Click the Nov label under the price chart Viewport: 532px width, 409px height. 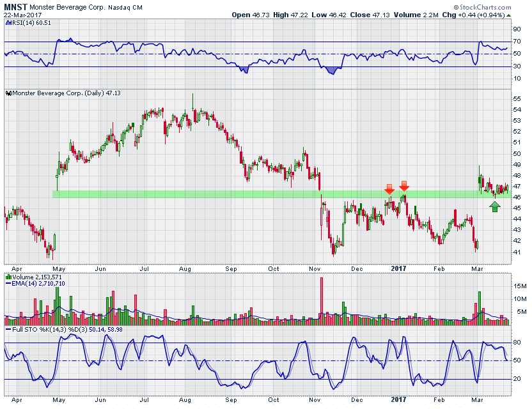click(315, 268)
